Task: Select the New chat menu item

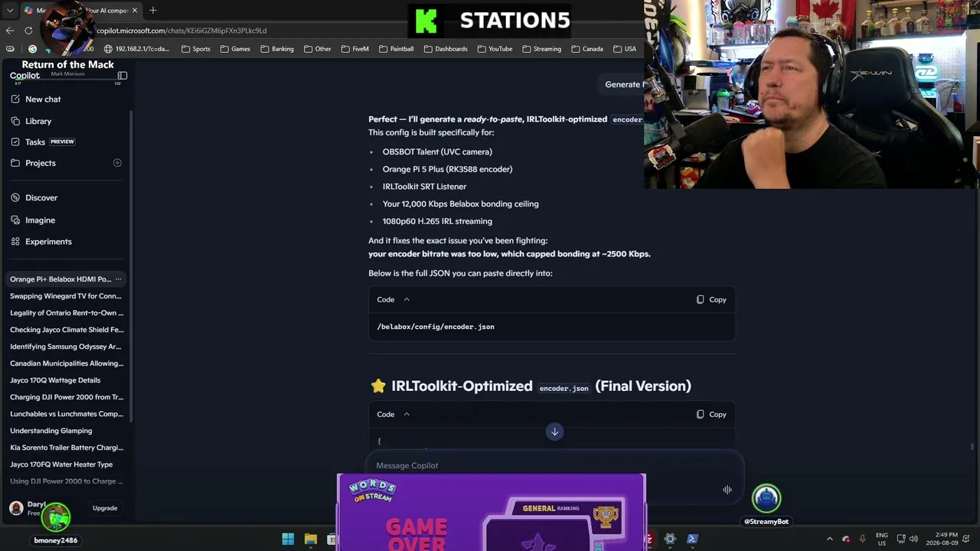Action: pos(43,99)
